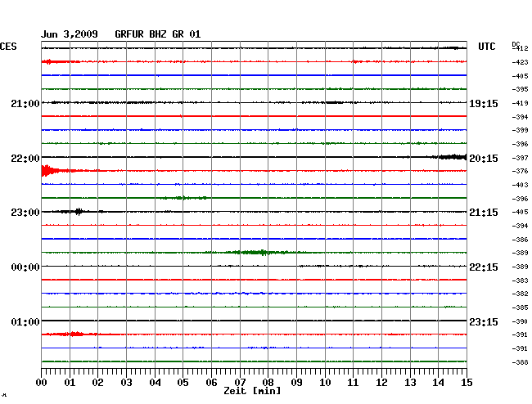The height and width of the screenshot is (404, 532).
Task: Select minute axis label "03"
Action: 126,382
